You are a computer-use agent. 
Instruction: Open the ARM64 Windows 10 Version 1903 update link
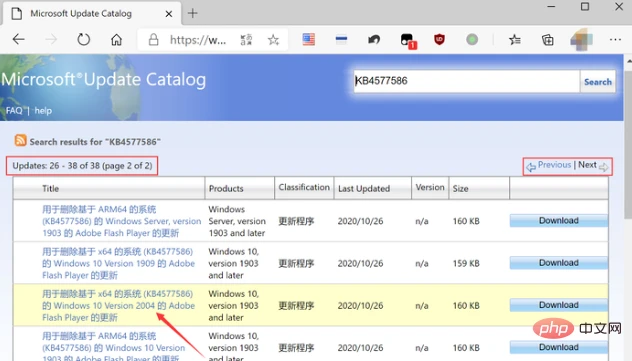(114, 347)
